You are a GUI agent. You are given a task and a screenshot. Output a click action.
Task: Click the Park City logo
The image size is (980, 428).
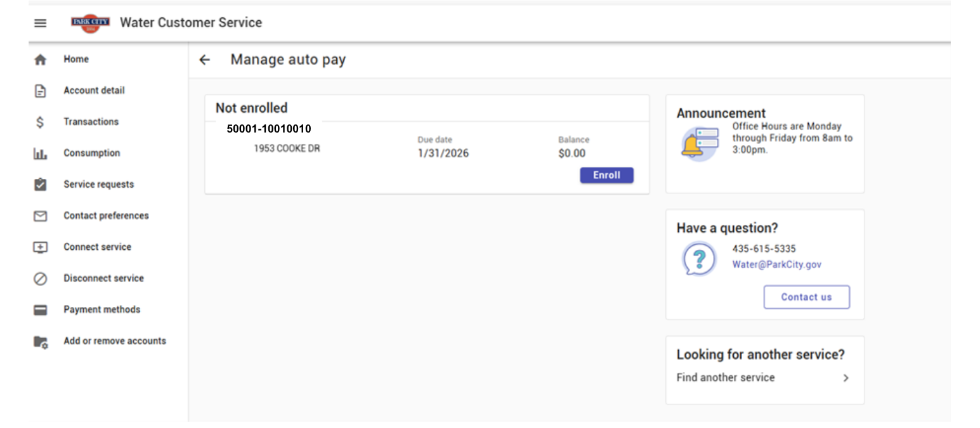point(90,23)
